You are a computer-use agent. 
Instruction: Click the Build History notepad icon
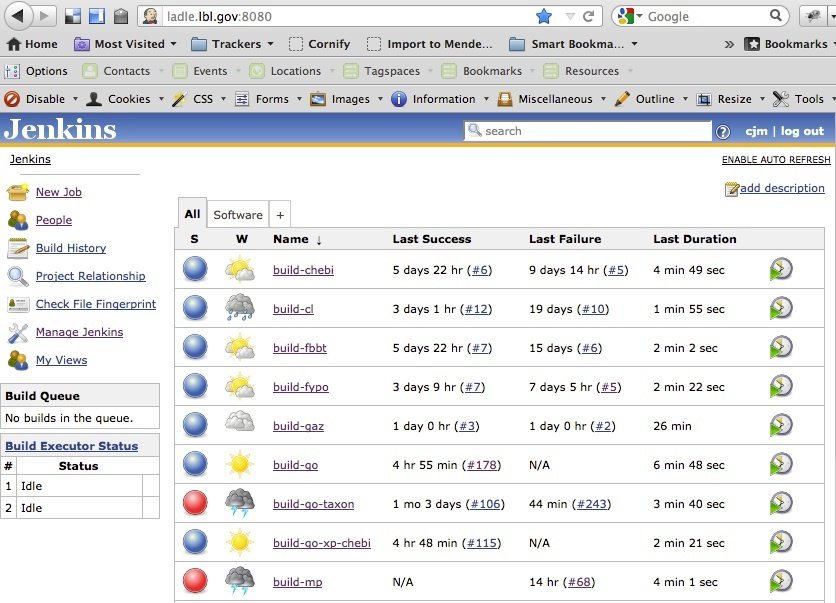(x=18, y=248)
